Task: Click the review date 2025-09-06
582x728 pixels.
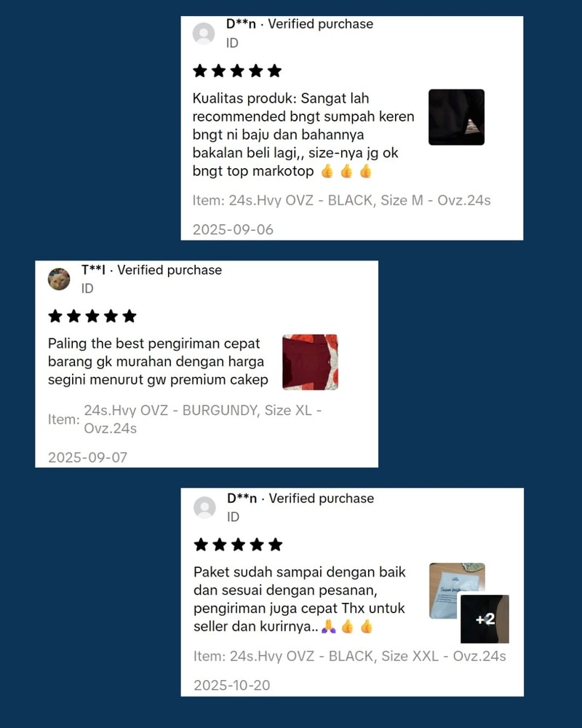Action: (233, 229)
